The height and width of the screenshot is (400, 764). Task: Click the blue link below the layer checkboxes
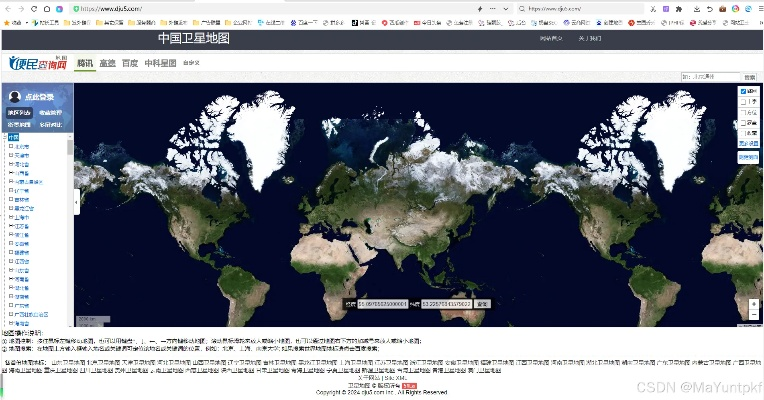coord(748,143)
